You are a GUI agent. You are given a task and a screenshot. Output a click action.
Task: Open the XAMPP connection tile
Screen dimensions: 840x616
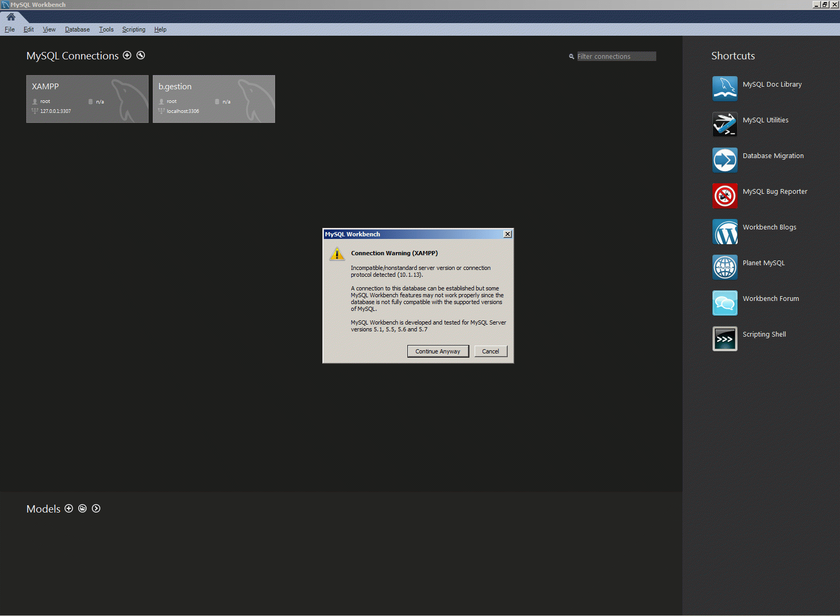(x=87, y=99)
